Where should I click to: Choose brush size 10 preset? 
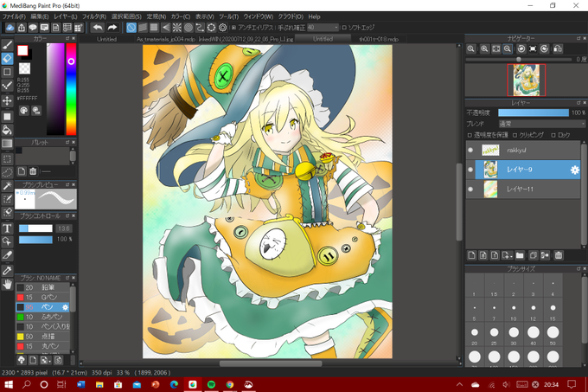click(x=514, y=311)
